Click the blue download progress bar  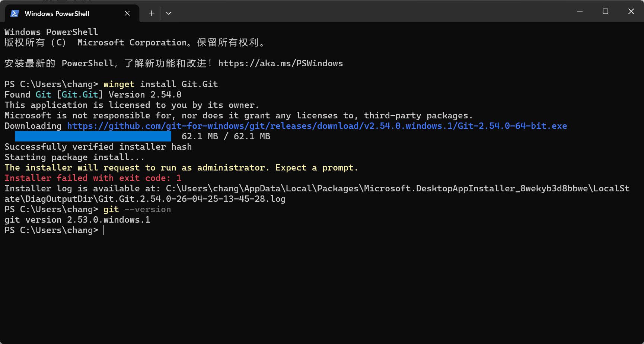tap(93, 136)
